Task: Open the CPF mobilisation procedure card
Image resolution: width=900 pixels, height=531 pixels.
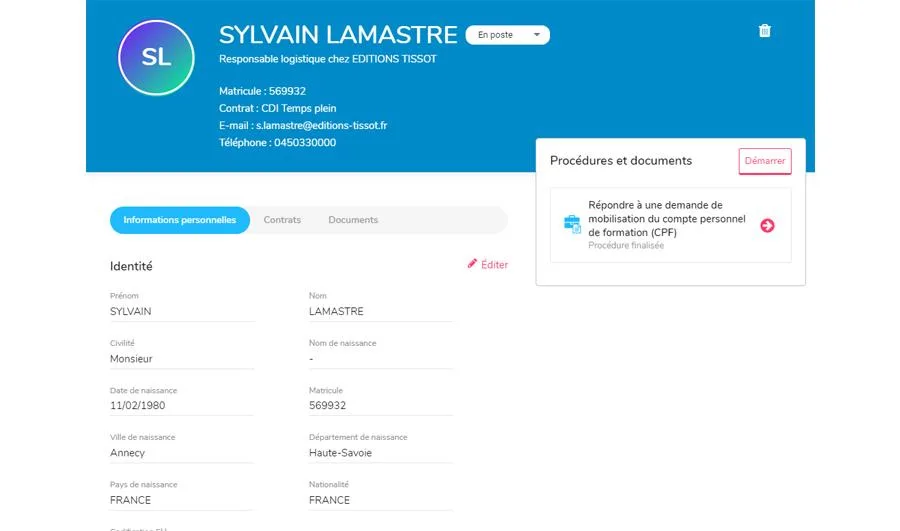Action: [x=670, y=225]
